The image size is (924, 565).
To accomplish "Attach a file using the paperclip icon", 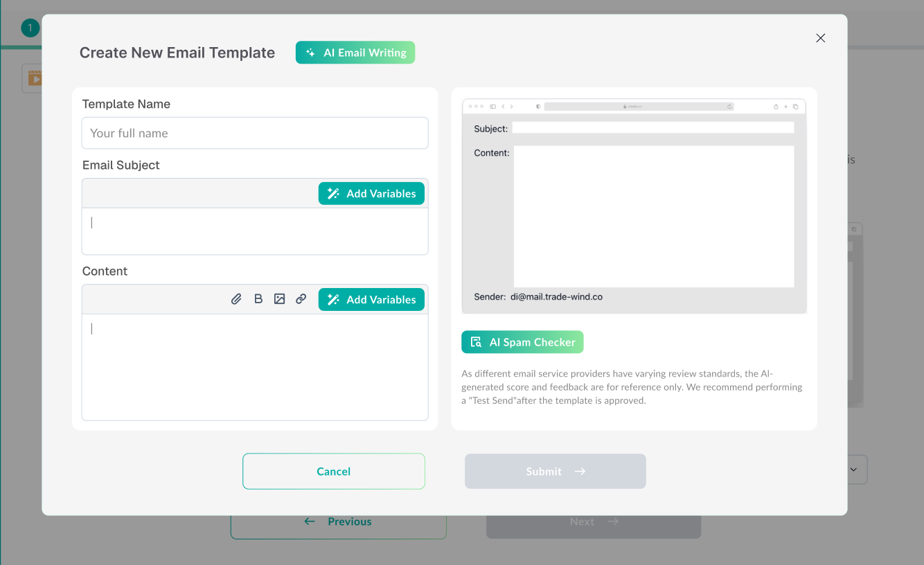I will pyautogui.click(x=236, y=298).
